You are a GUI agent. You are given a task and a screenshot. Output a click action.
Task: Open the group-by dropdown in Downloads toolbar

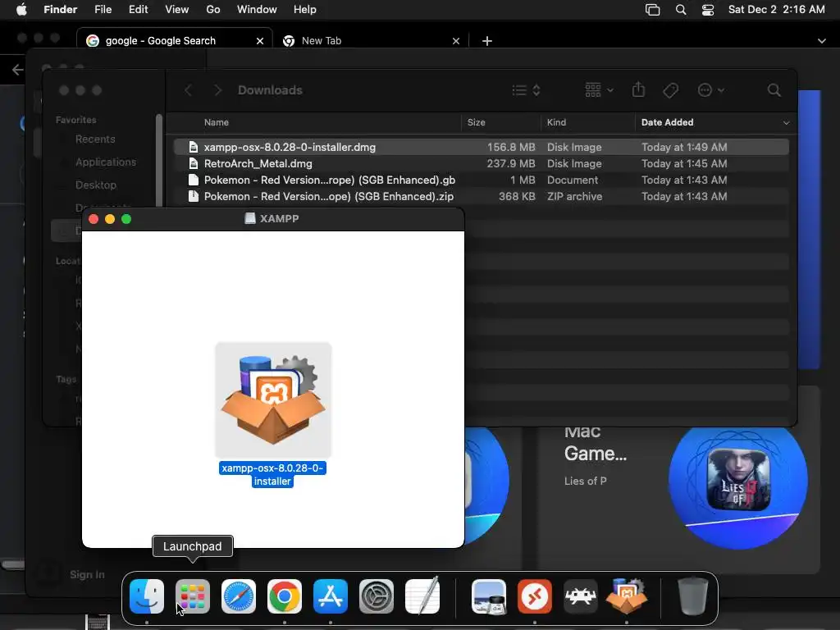pyautogui.click(x=599, y=89)
